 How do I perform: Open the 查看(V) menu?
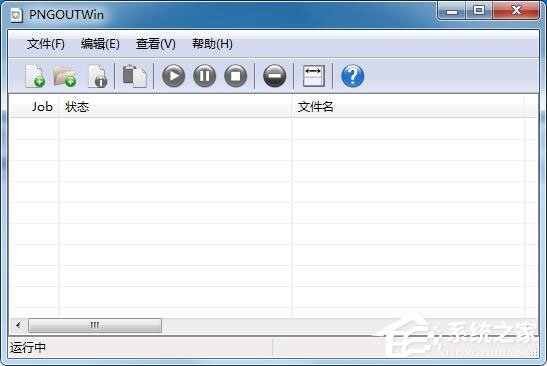[156, 44]
